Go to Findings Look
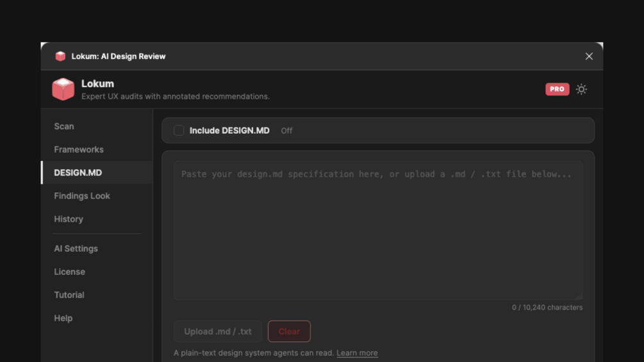 [x=82, y=196]
